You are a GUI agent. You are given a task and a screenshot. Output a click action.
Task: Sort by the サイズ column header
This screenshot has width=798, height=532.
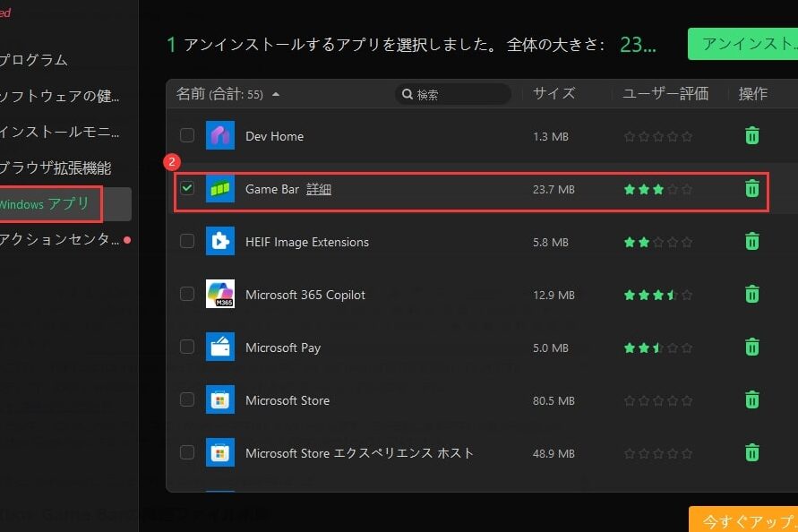coord(553,94)
